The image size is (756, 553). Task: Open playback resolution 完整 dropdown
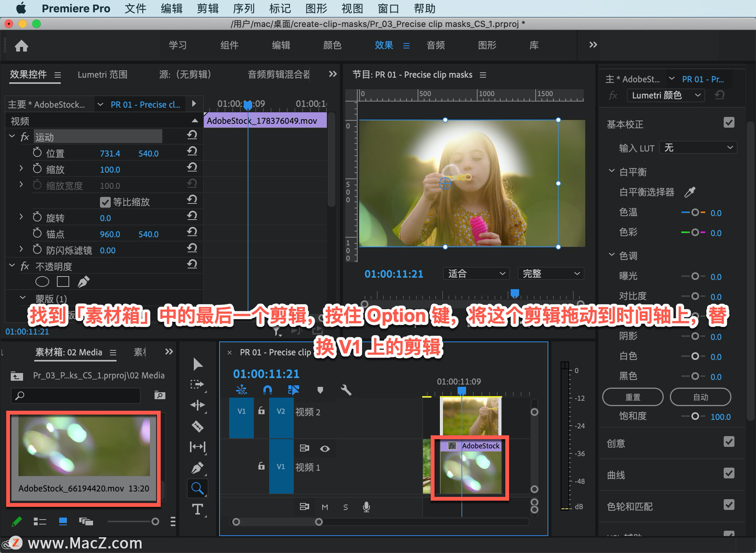[551, 274]
